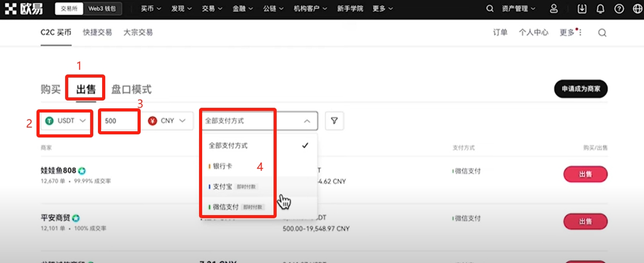
Task: Open the USDT coin selector dropdown
Action: point(65,121)
